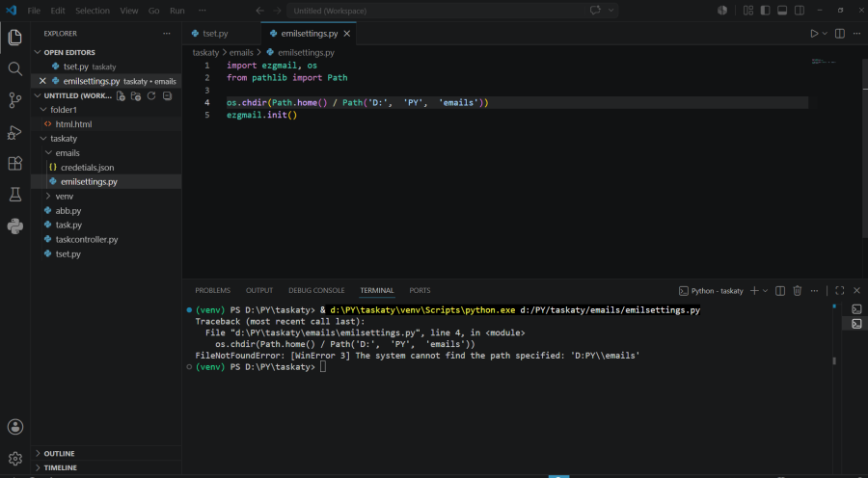Open the Explorer view in the activity bar

coord(14,38)
